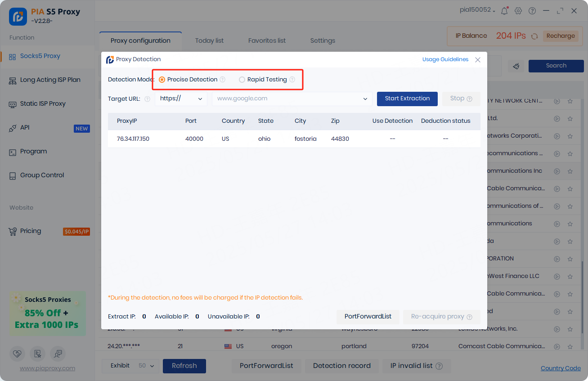Click help icon next to Rapid Testing
This screenshot has height=381, width=588.
click(x=292, y=80)
